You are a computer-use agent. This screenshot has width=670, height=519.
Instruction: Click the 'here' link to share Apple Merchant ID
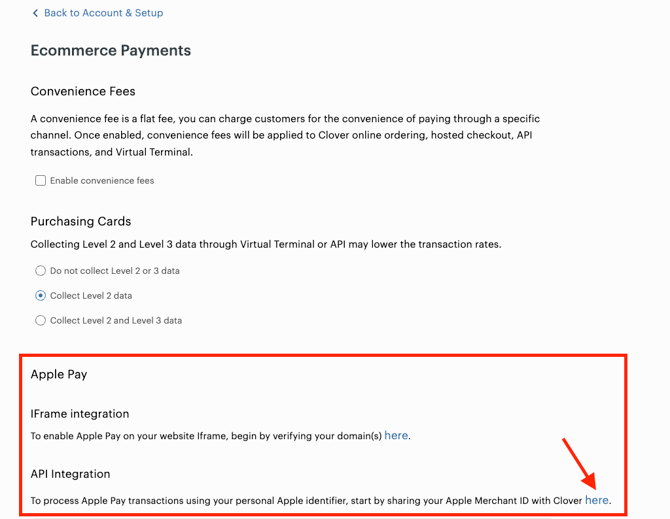pyautogui.click(x=597, y=500)
